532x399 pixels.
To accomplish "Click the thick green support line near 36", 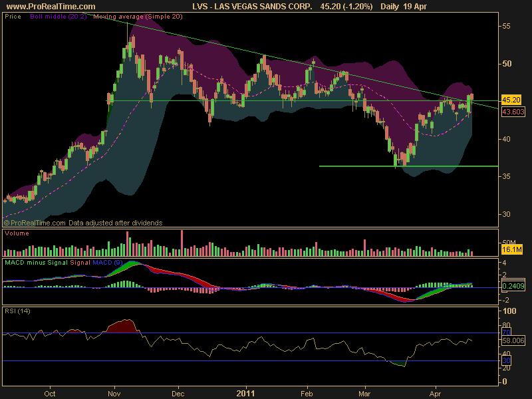I will tap(408, 166).
